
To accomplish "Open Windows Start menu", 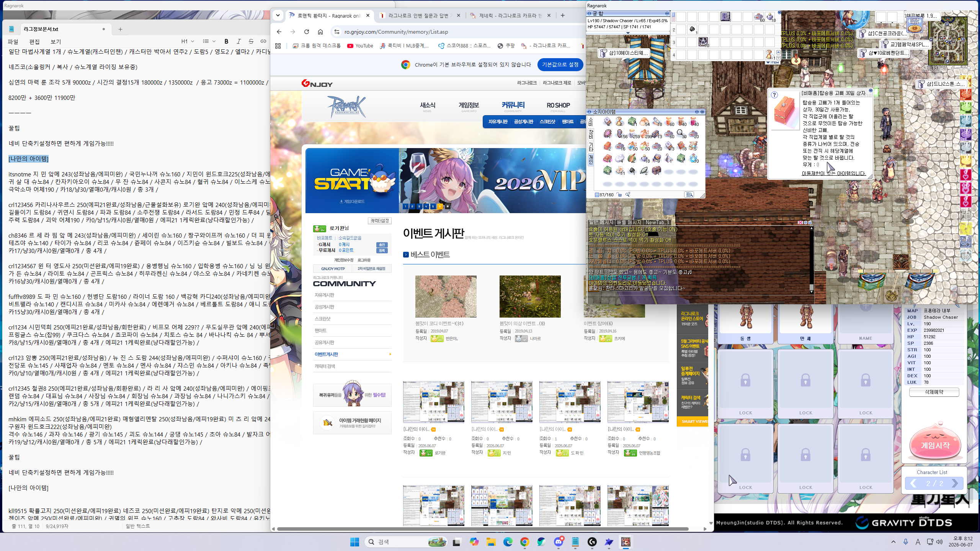I will 355,542.
